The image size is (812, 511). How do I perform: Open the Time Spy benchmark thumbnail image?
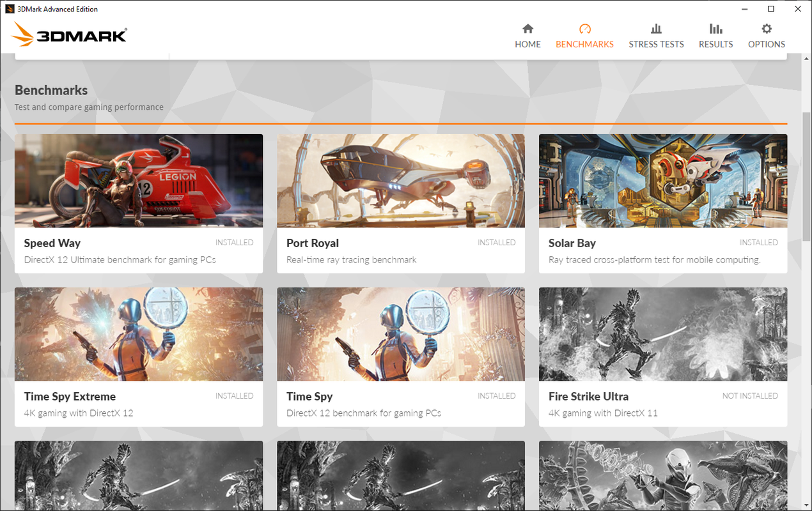pos(401,334)
